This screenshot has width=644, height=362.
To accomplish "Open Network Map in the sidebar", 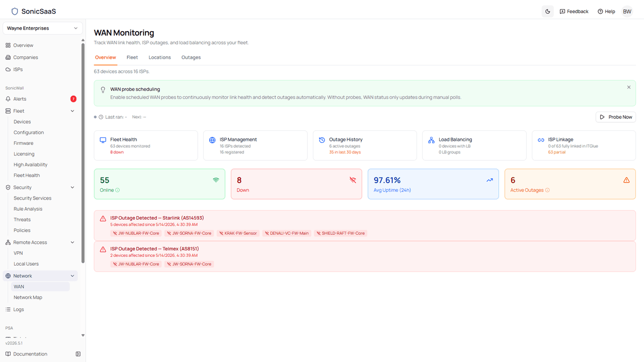I will point(28,298).
